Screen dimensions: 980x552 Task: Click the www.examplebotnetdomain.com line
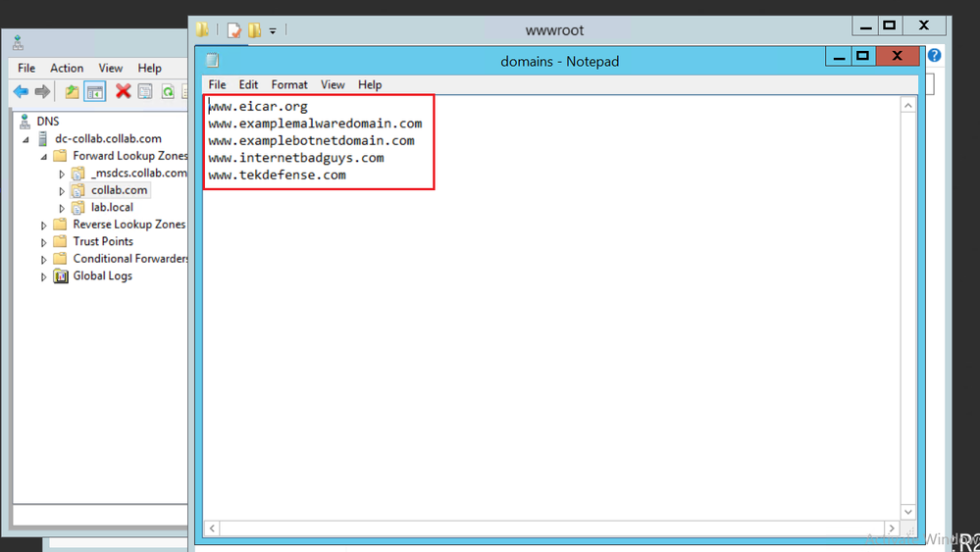(x=311, y=140)
